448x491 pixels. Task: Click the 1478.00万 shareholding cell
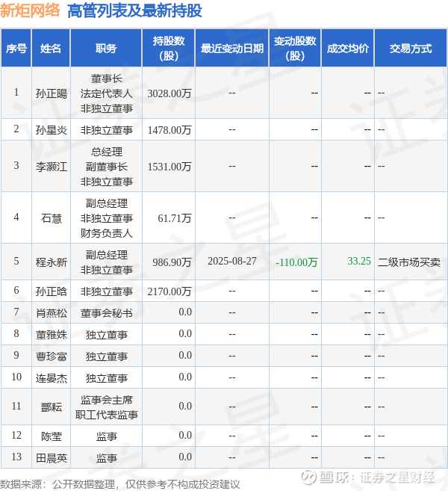[x=169, y=129]
